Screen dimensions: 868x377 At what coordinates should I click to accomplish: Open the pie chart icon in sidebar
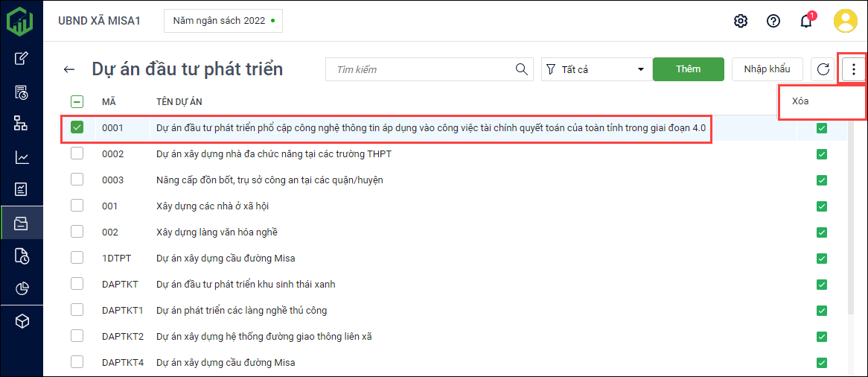click(x=22, y=288)
